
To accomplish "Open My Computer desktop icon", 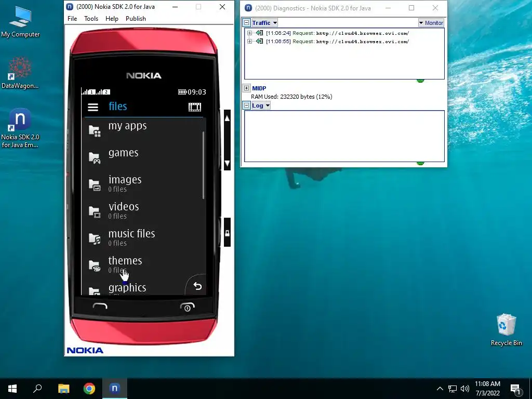I will [20, 22].
